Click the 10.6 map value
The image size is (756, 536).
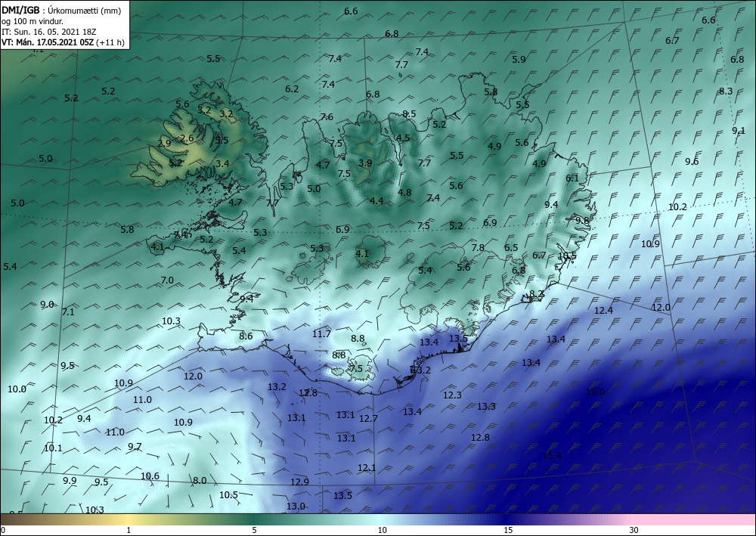150,476
